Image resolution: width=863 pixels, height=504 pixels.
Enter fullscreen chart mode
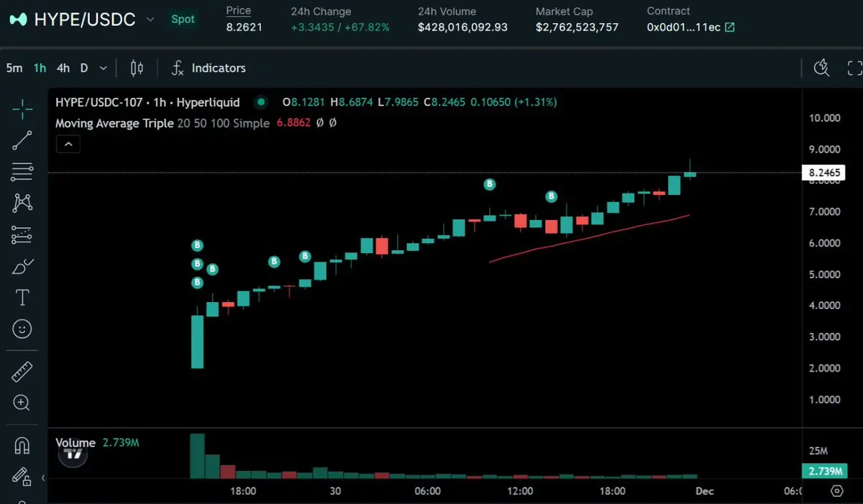(x=854, y=68)
